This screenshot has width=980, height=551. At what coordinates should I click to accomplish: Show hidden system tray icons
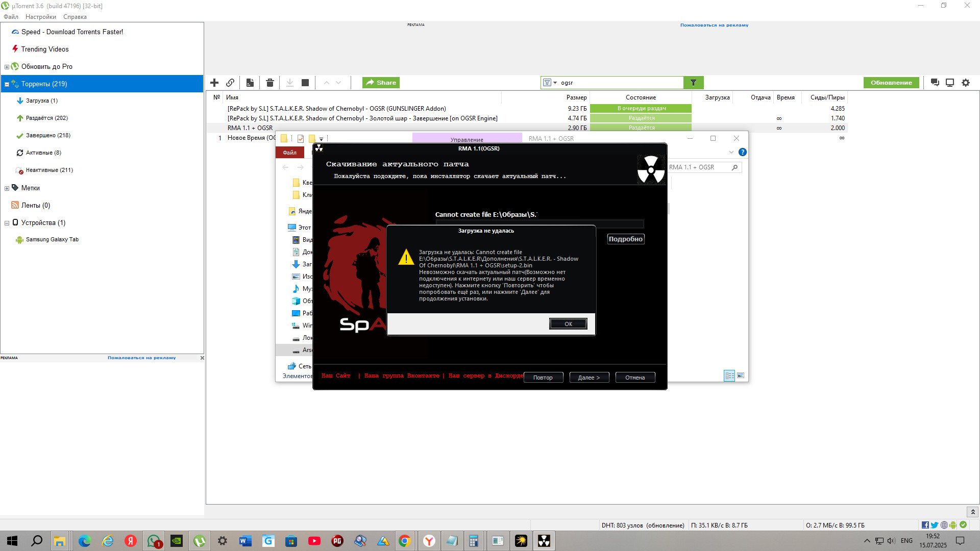[867, 541]
